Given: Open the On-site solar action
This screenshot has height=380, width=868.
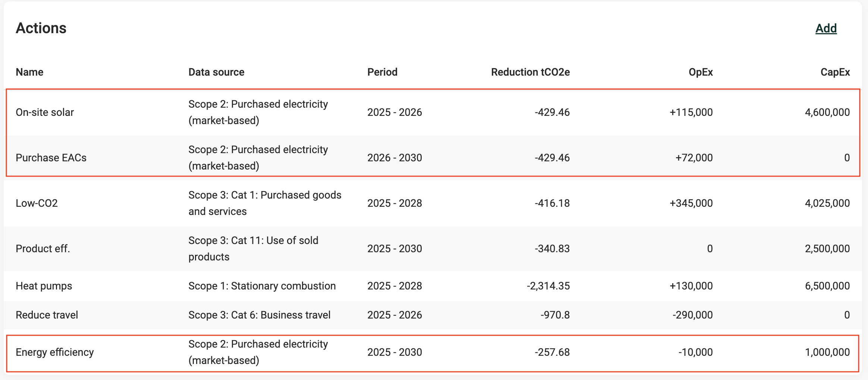Looking at the screenshot, I should (x=45, y=112).
